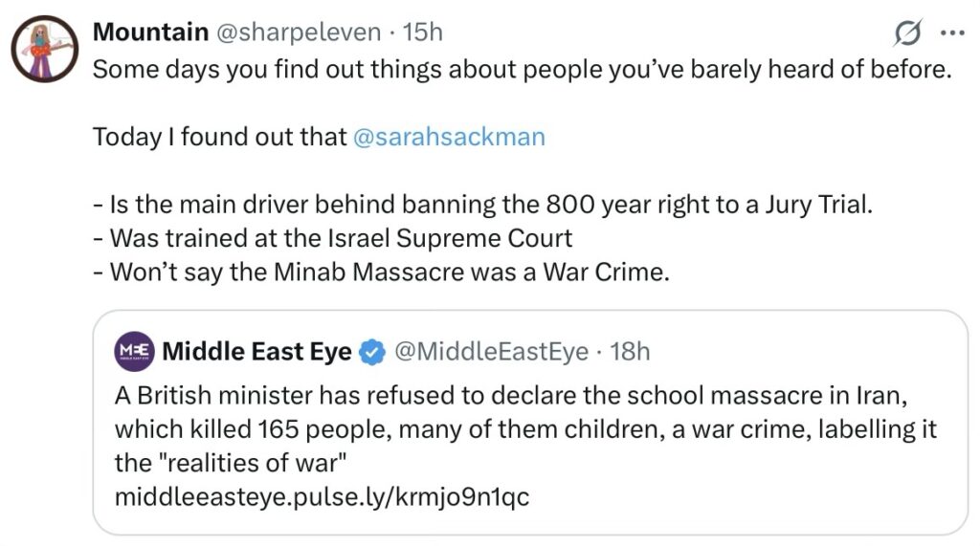The image size is (980, 546).
Task: Open the 15h timestamp of the tweet
Action: tap(423, 32)
